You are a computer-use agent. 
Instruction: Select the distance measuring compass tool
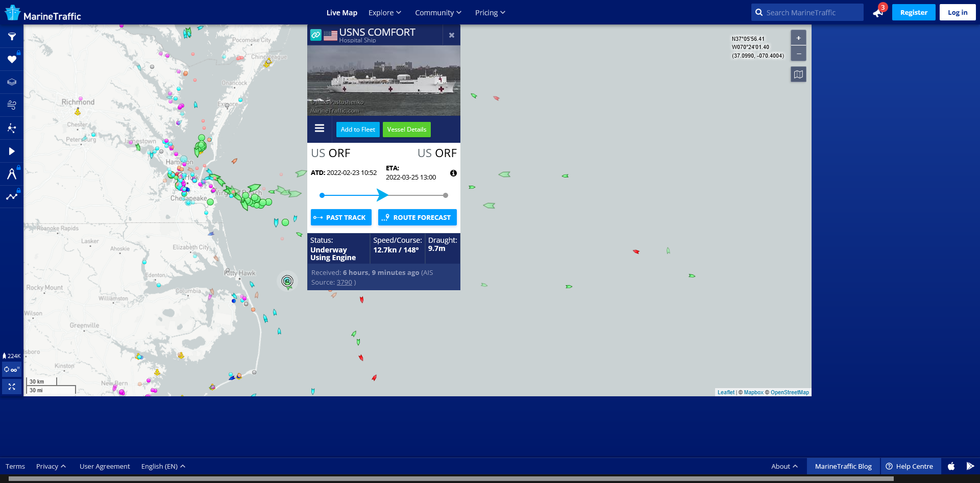pos(12,174)
